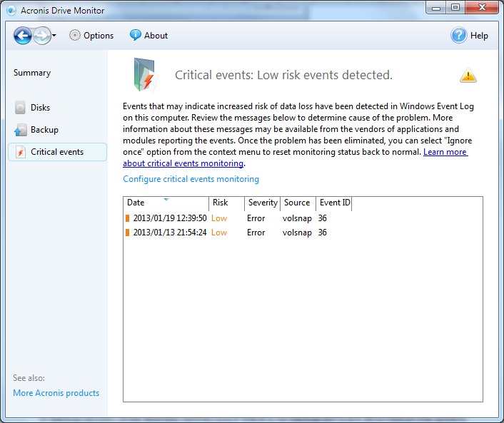Click the About info bubble icon
The height and width of the screenshot is (423, 504).
(x=136, y=35)
